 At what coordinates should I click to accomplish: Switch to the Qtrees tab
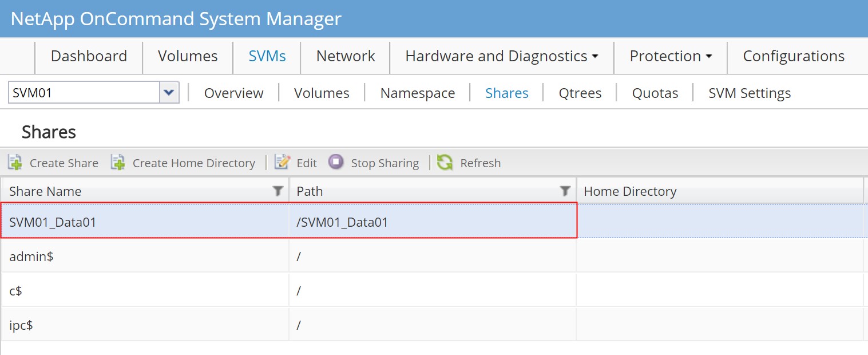580,93
